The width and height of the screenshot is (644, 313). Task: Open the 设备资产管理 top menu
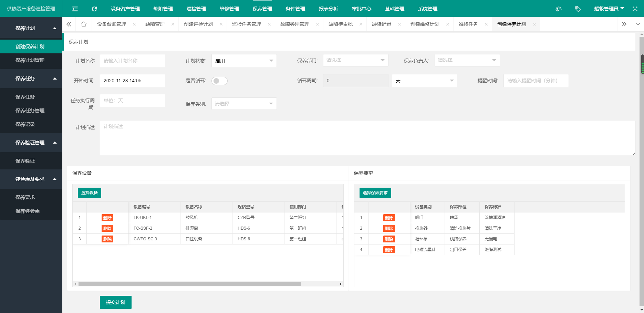125,9
